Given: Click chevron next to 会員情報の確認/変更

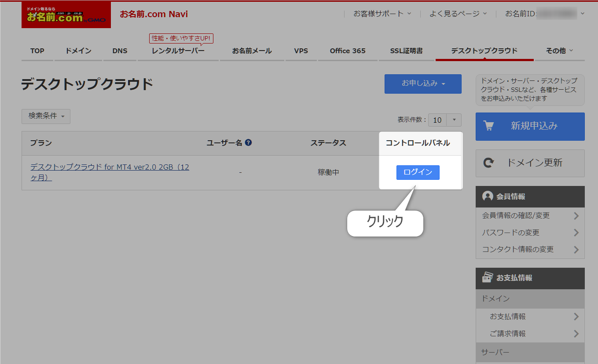Looking at the screenshot, I should click(x=576, y=216).
